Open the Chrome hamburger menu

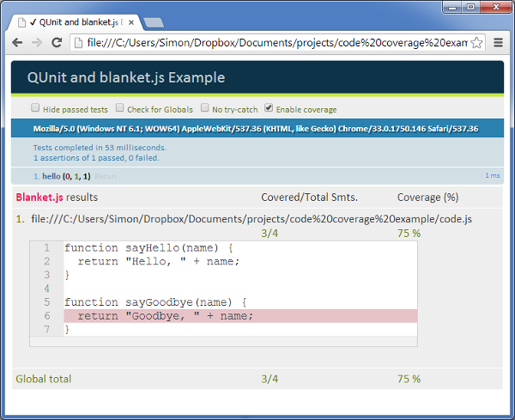click(x=498, y=43)
